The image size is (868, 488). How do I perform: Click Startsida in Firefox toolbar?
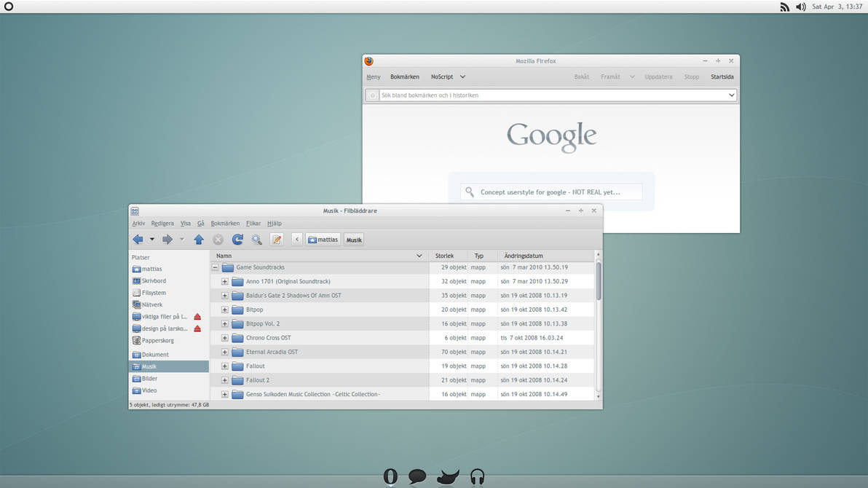pos(722,77)
